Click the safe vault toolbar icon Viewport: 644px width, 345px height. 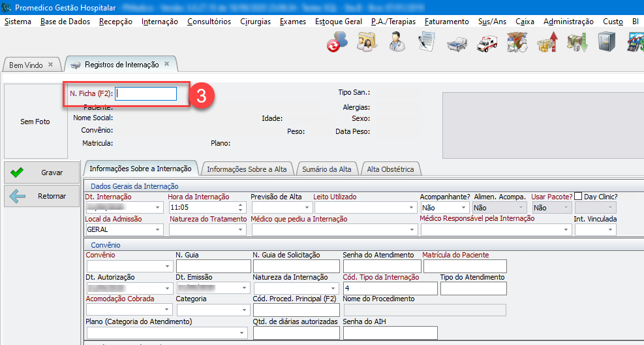pyautogui.click(x=607, y=44)
